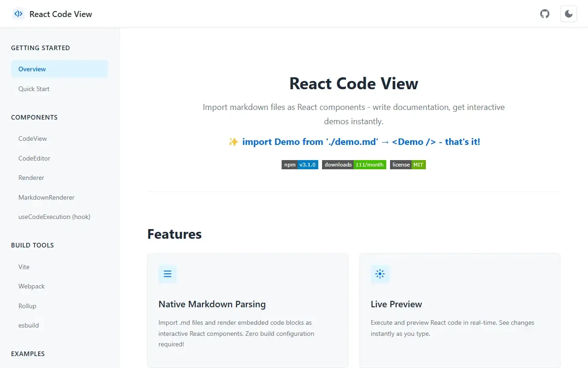Click the main React Code View heading
The image size is (588, 368).
pos(354,84)
